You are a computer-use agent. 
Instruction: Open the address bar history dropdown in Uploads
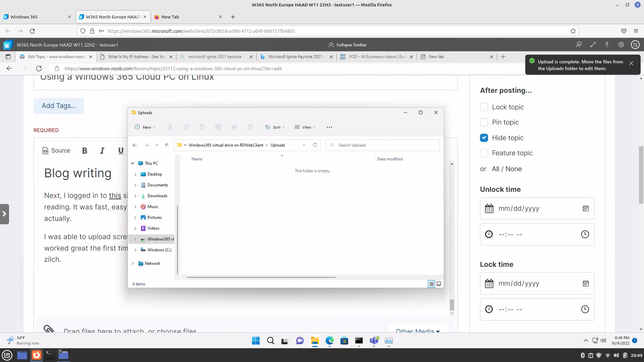pos(304,145)
